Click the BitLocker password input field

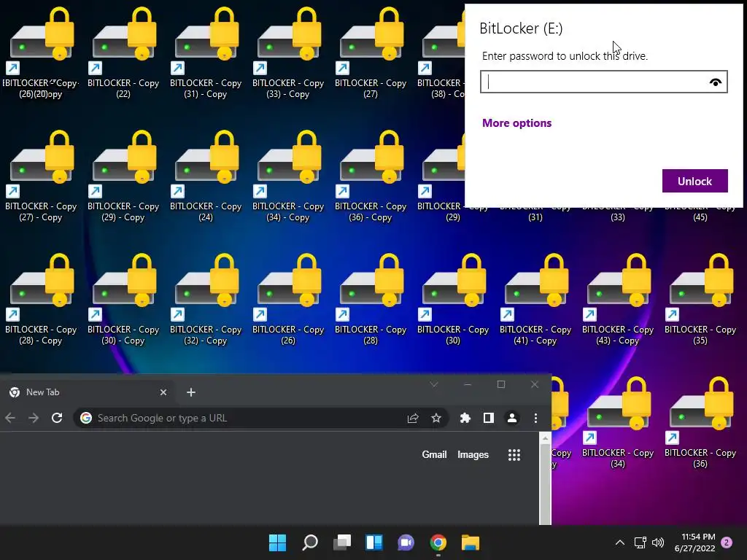click(603, 82)
